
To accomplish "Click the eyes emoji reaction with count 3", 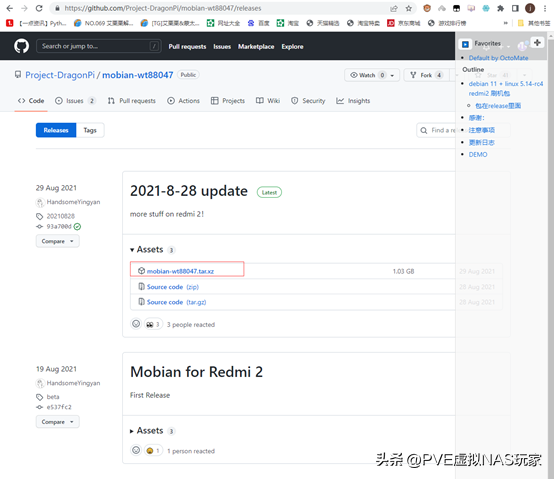I will pos(153,324).
